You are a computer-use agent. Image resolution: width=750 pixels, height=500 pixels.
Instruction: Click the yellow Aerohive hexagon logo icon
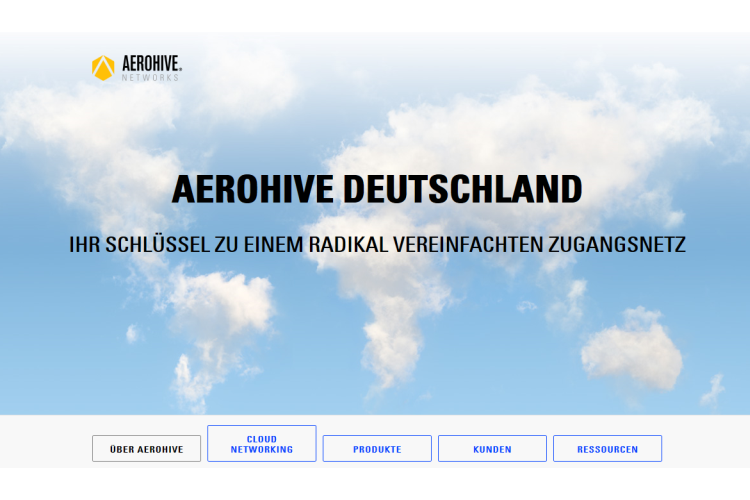[102, 67]
